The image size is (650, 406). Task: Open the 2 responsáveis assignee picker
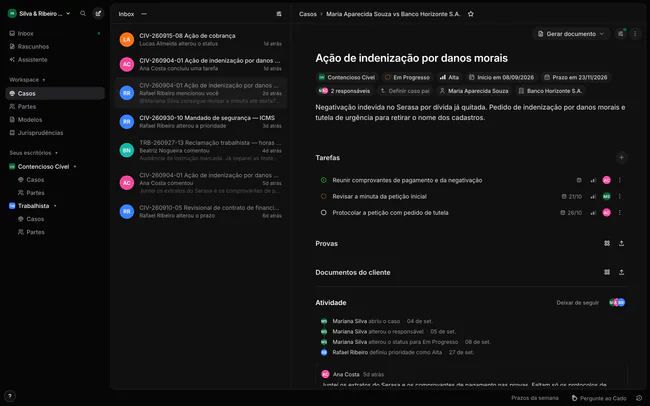click(x=344, y=91)
